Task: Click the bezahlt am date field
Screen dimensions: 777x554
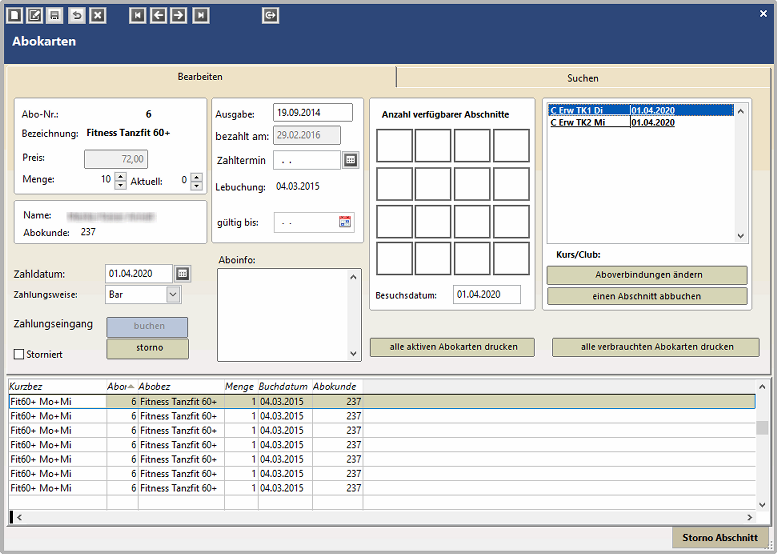Action: tap(307, 135)
